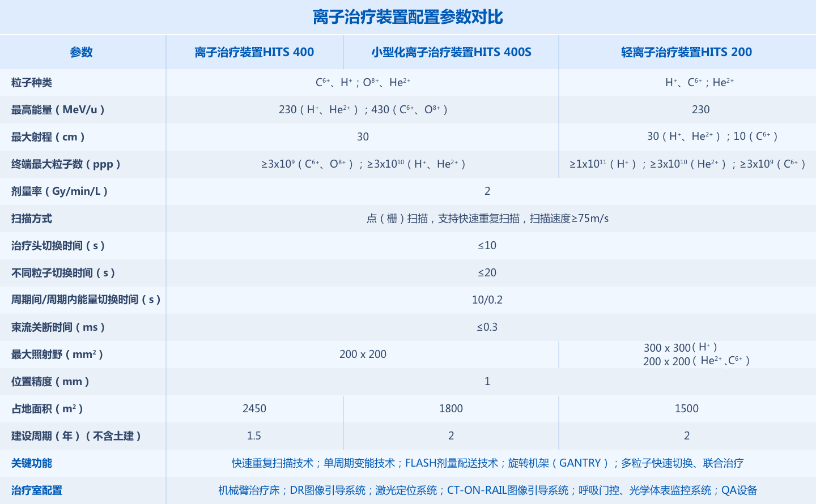Select the 治疗室配置 row label
The width and height of the screenshot is (816, 504).
click(37, 490)
